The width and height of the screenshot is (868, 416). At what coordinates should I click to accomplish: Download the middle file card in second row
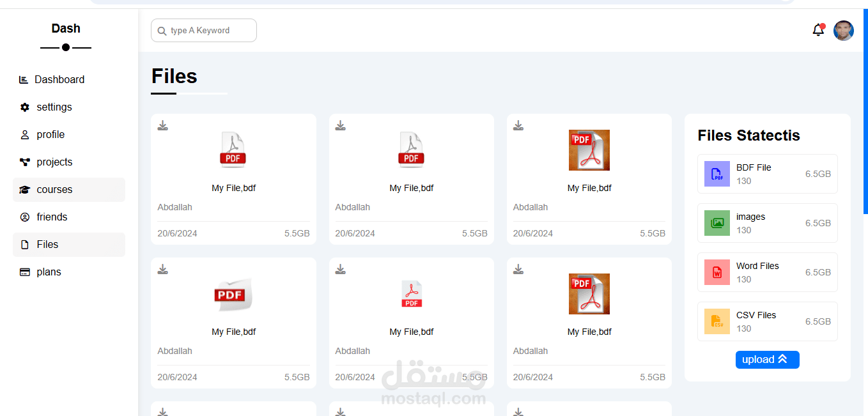click(341, 269)
